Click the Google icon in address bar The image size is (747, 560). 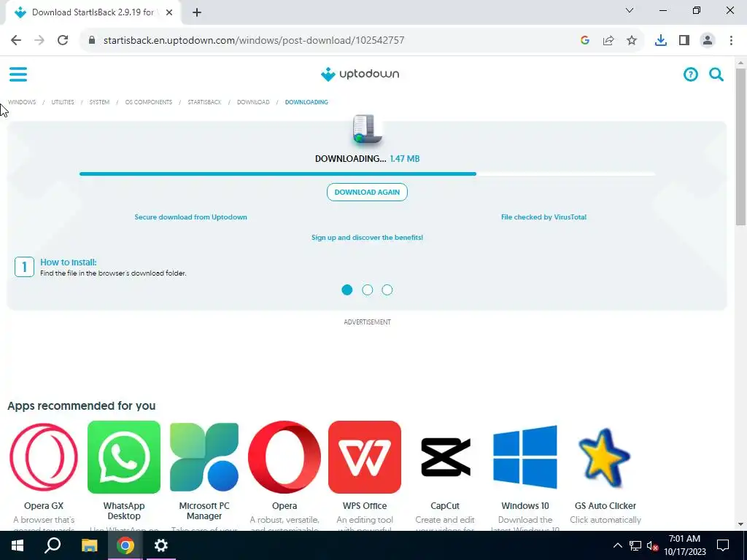[x=584, y=40]
